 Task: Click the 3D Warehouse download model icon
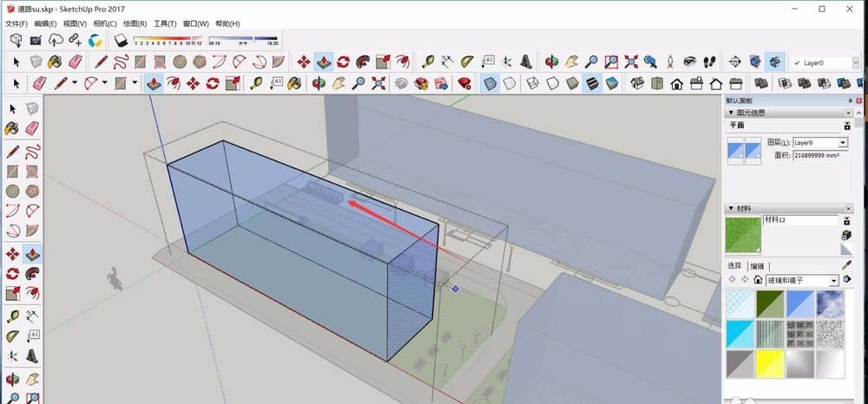(16, 41)
